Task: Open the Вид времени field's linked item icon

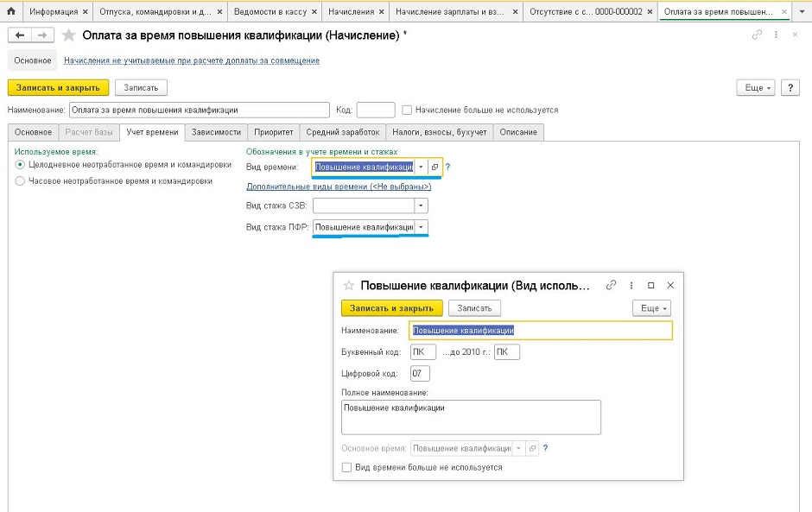Action: (x=435, y=167)
